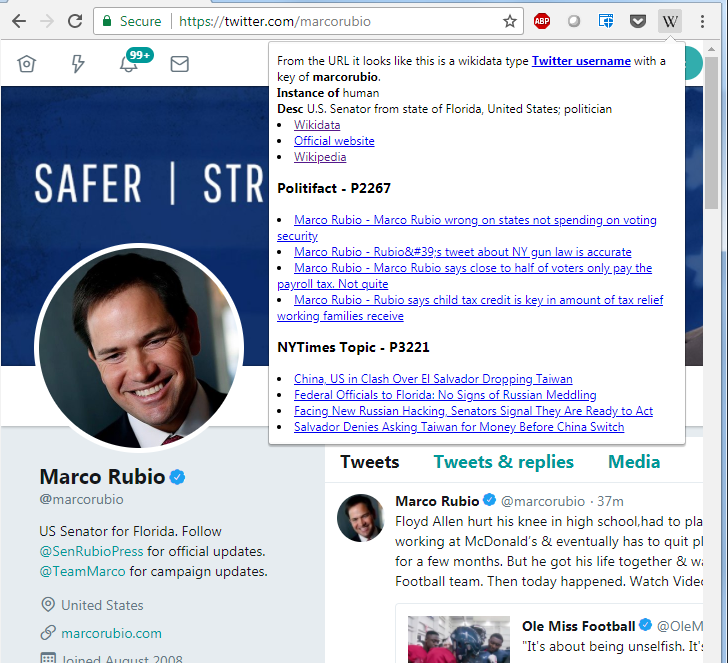The height and width of the screenshot is (663, 728).
Task: Click the Twitter username property link
Action: 581,61
